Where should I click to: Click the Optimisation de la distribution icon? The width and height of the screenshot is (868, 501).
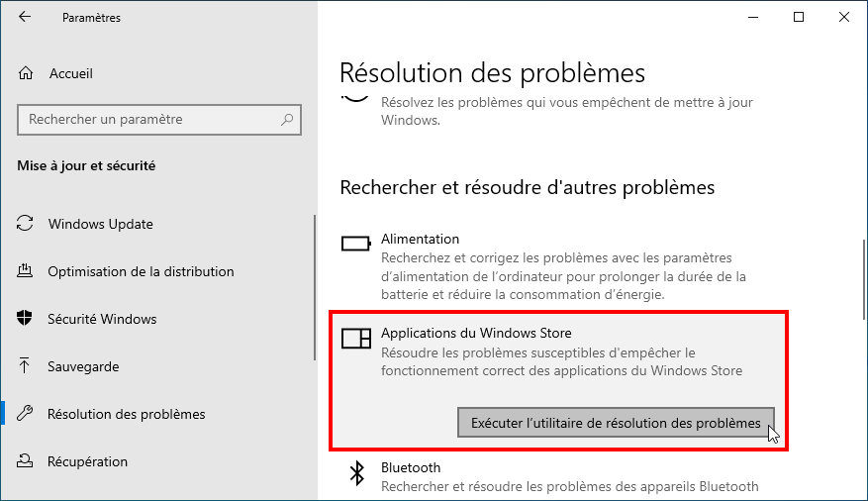pyautogui.click(x=25, y=270)
